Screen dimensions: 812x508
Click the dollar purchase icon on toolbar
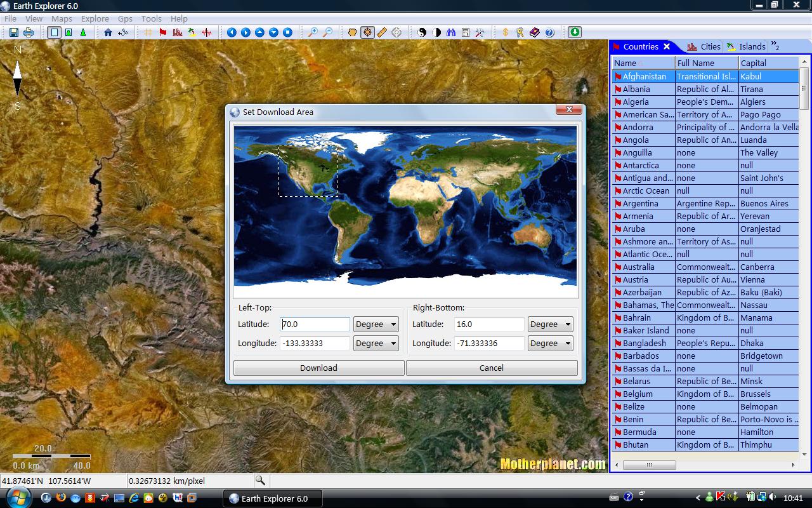click(506, 32)
